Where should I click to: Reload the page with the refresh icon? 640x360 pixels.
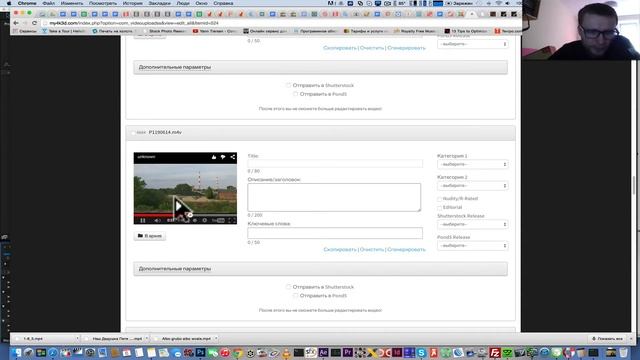tap(34, 23)
